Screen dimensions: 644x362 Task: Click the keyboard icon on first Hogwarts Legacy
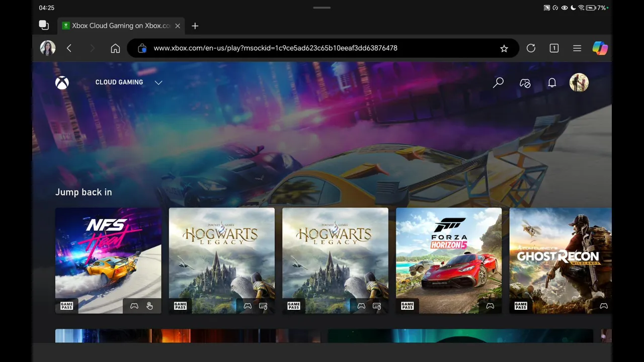pyautogui.click(x=263, y=306)
